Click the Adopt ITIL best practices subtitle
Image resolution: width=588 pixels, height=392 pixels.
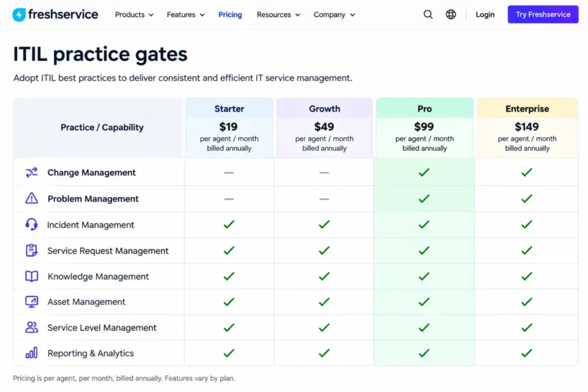tap(183, 78)
